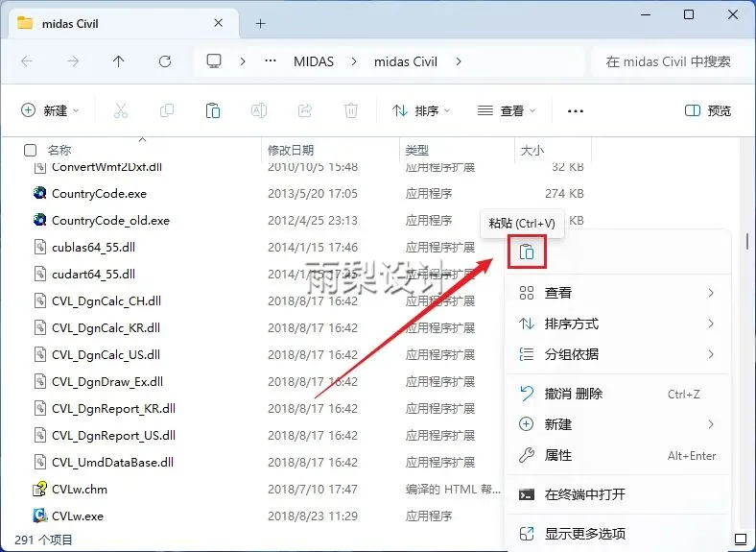Click the CVLw.chm help file icon
This screenshot has width=756, height=552.
pos(39,489)
